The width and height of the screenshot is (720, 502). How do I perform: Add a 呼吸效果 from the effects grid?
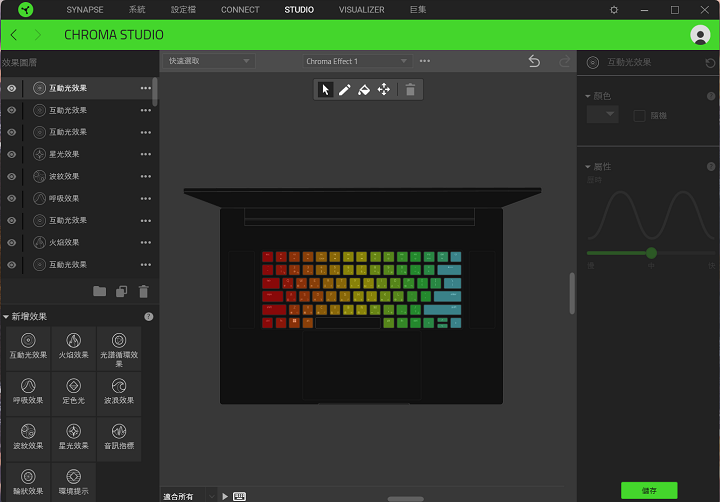pos(28,392)
